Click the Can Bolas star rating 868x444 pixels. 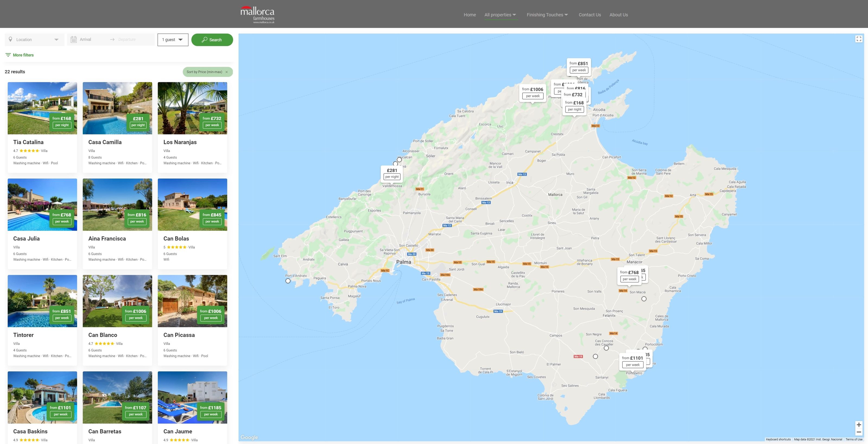[177, 247]
